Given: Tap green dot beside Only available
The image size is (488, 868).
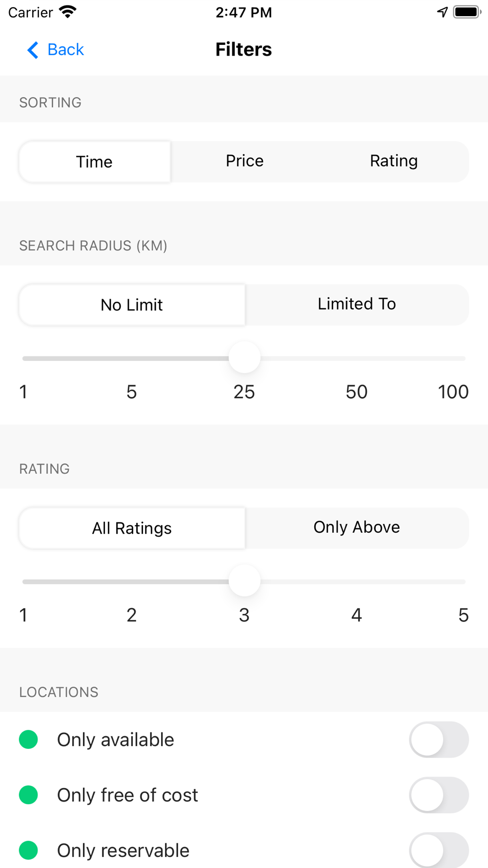Looking at the screenshot, I should (28, 740).
